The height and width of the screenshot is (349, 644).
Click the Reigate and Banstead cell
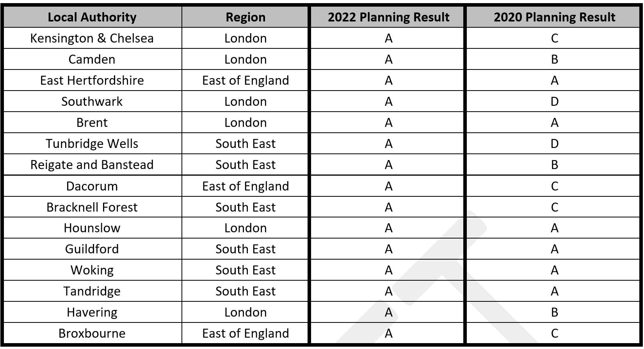pyautogui.click(x=92, y=165)
